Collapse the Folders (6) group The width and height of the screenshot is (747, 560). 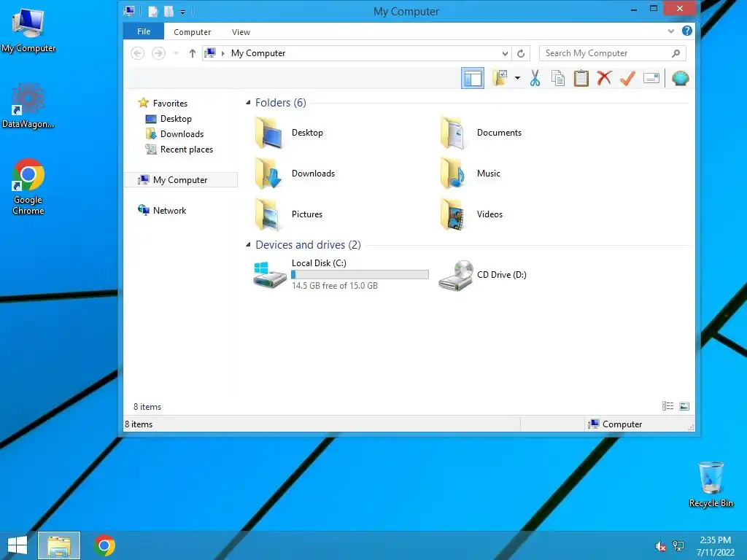(248, 102)
